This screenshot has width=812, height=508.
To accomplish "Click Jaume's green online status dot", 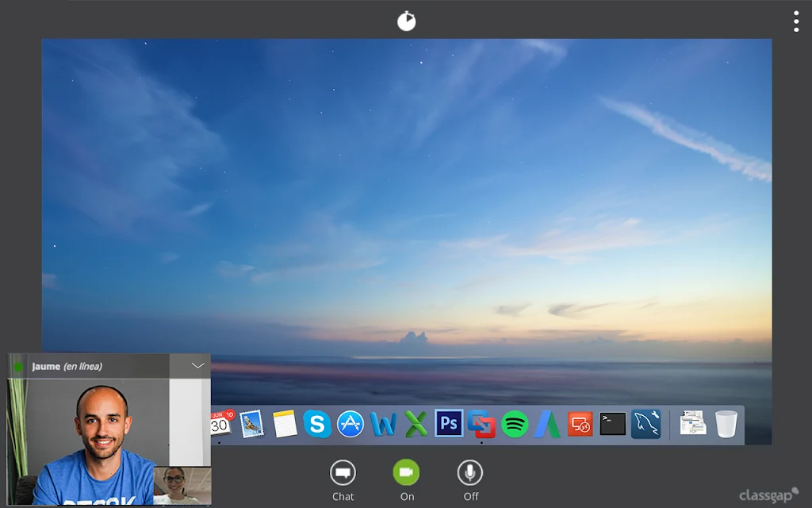I will [x=18, y=367].
